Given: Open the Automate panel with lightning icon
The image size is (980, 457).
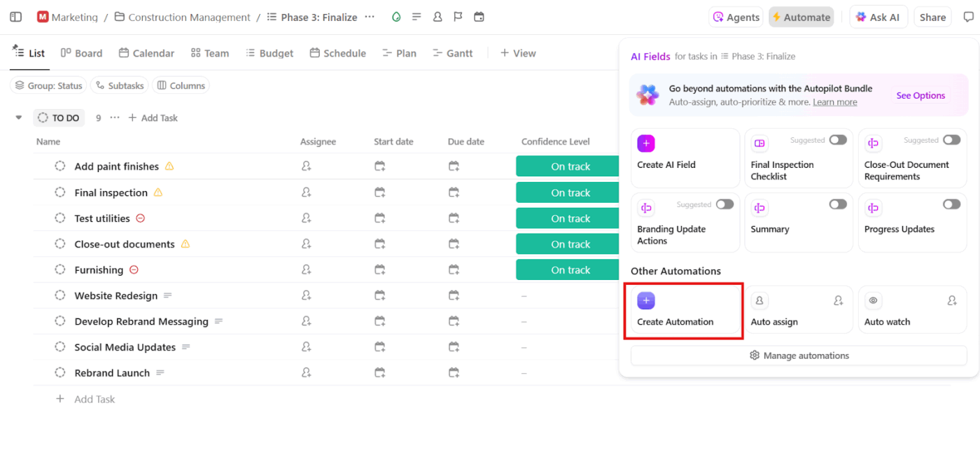Looking at the screenshot, I should click(801, 16).
